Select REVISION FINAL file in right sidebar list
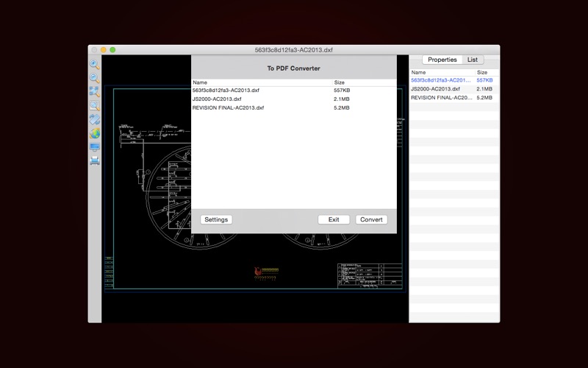588x368 pixels. [441, 97]
